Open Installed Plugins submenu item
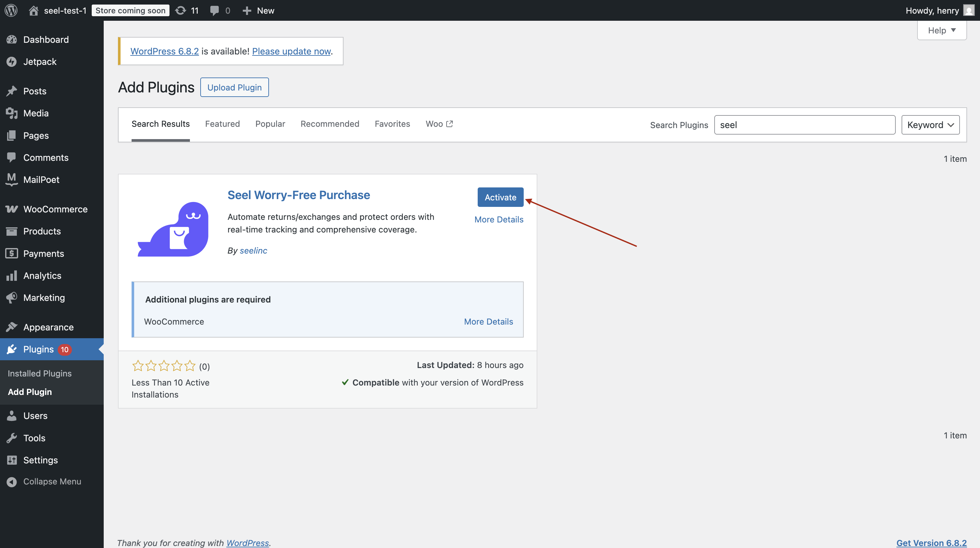 (x=40, y=373)
